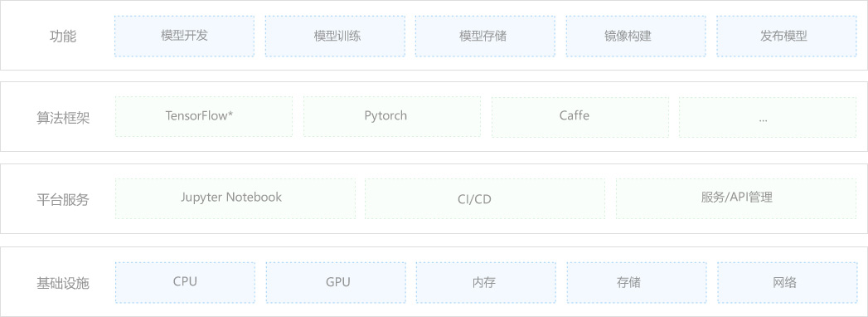
Task: Select the Caffe framework box
Action: coord(579,117)
